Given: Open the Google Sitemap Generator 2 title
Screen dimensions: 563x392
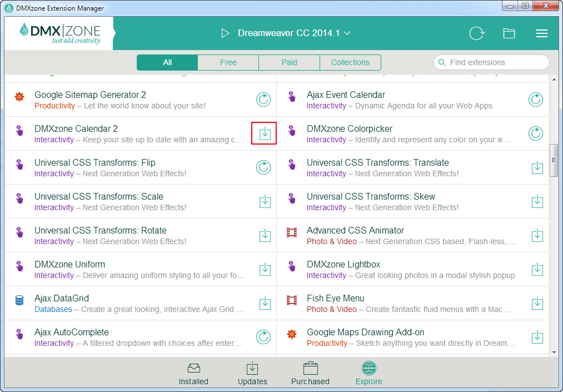Looking at the screenshot, I should [x=90, y=95].
